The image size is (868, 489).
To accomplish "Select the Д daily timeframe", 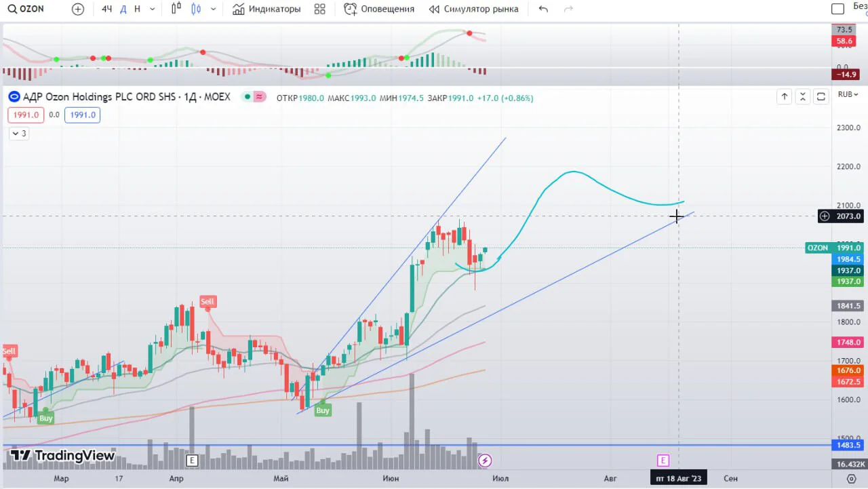I will click(x=123, y=9).
